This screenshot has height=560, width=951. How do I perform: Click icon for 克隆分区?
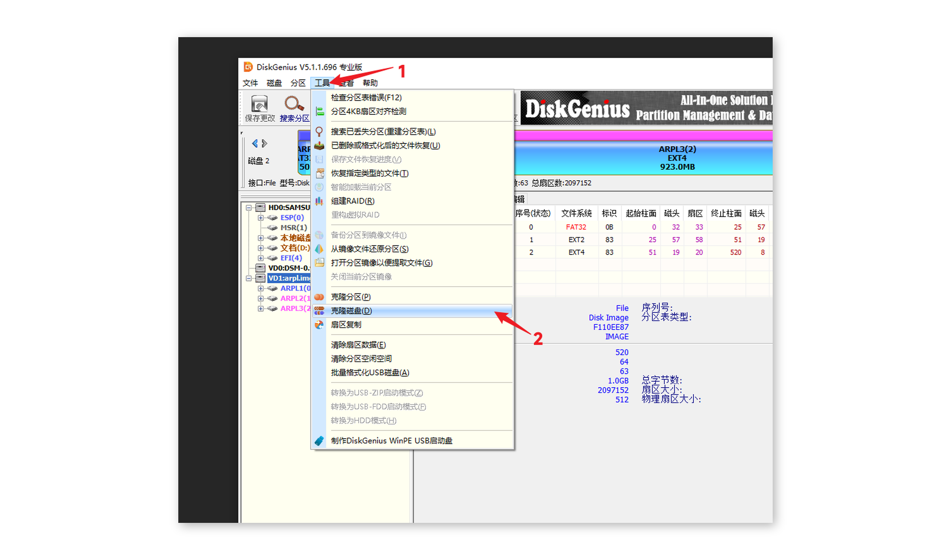coord(319,297)
